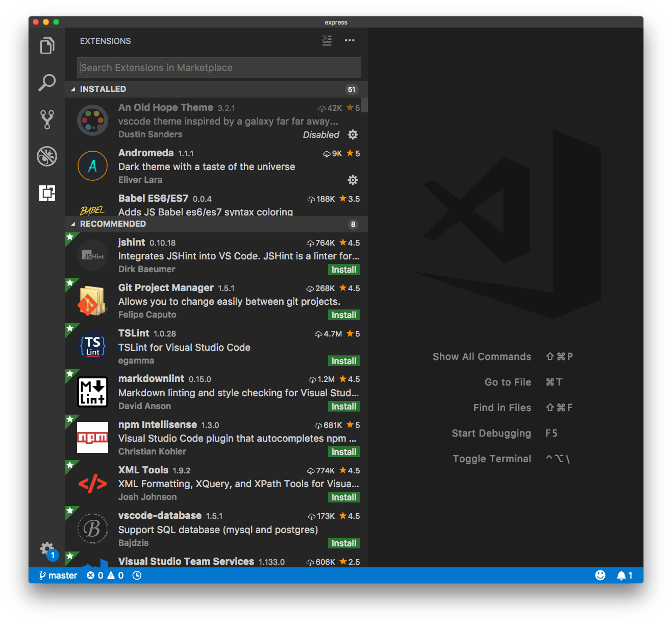Click the clock icon in status bar
This screenshot has width=672, height=624.
click(137, 575)
